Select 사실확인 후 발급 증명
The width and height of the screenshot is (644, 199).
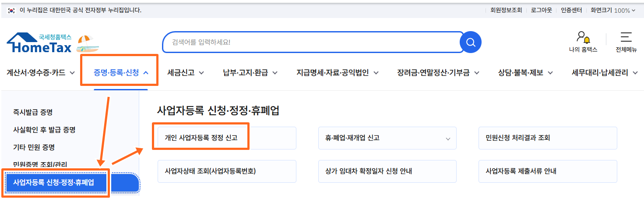click(x=44, y=130)
